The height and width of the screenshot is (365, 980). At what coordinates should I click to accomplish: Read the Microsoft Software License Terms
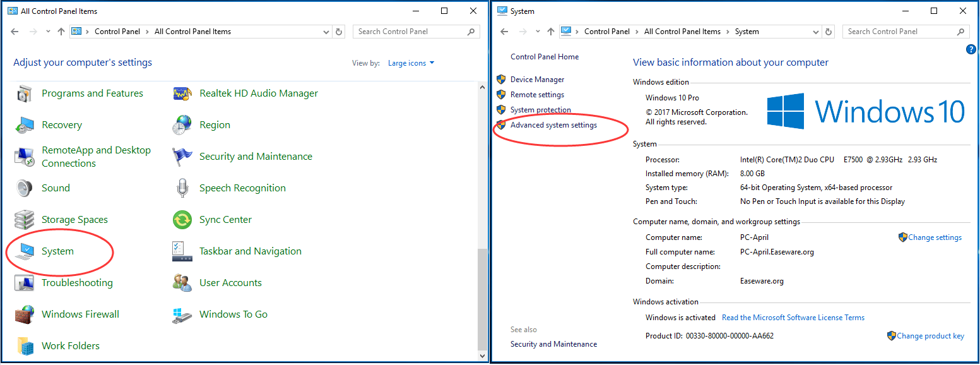click(x=793, y=318)
